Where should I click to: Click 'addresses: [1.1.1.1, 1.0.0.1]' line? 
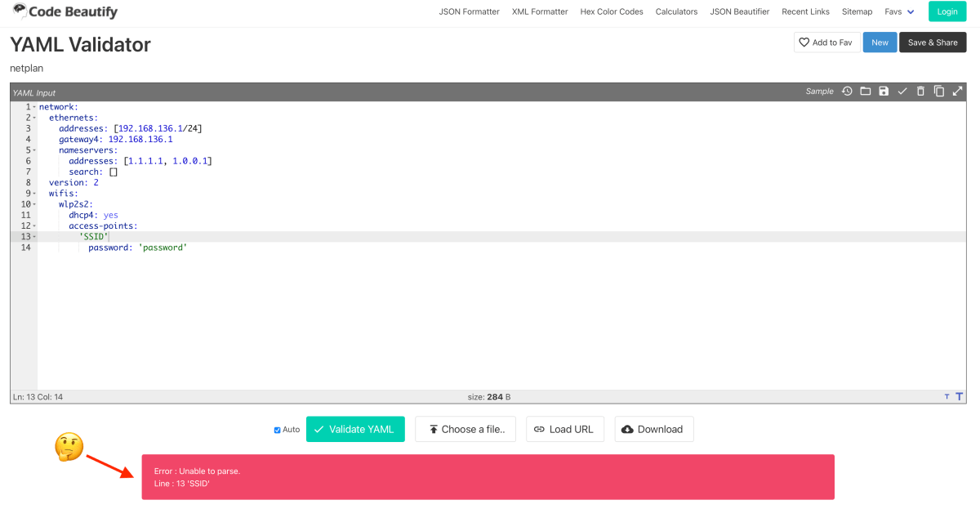click(140, 161)
